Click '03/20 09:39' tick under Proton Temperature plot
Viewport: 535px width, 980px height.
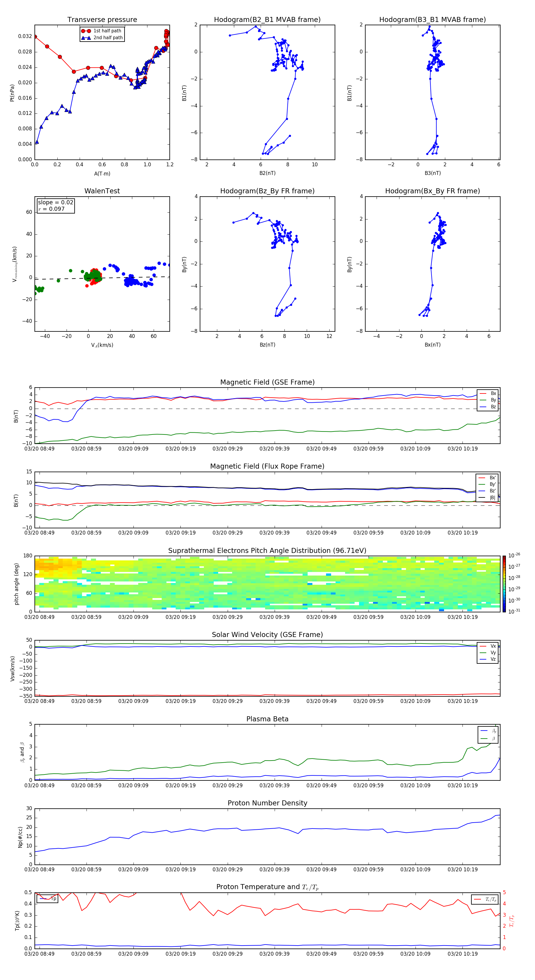(275, 954)
